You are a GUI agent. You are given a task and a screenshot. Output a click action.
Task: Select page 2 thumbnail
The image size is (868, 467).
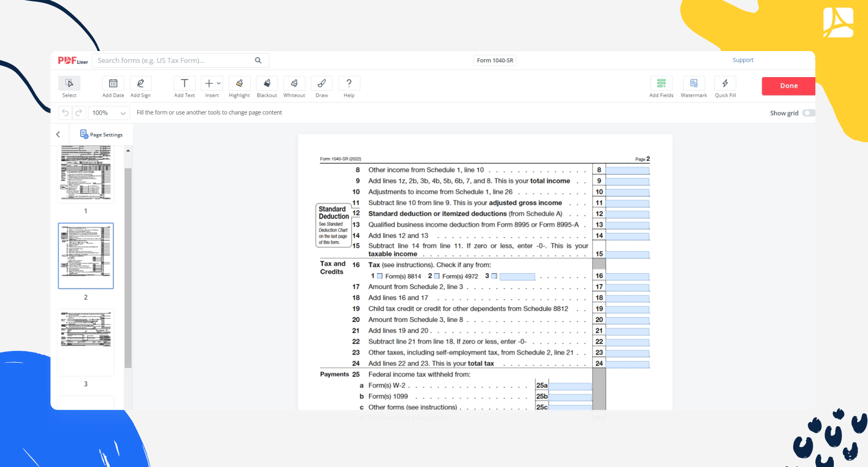[x=86, y=256]
